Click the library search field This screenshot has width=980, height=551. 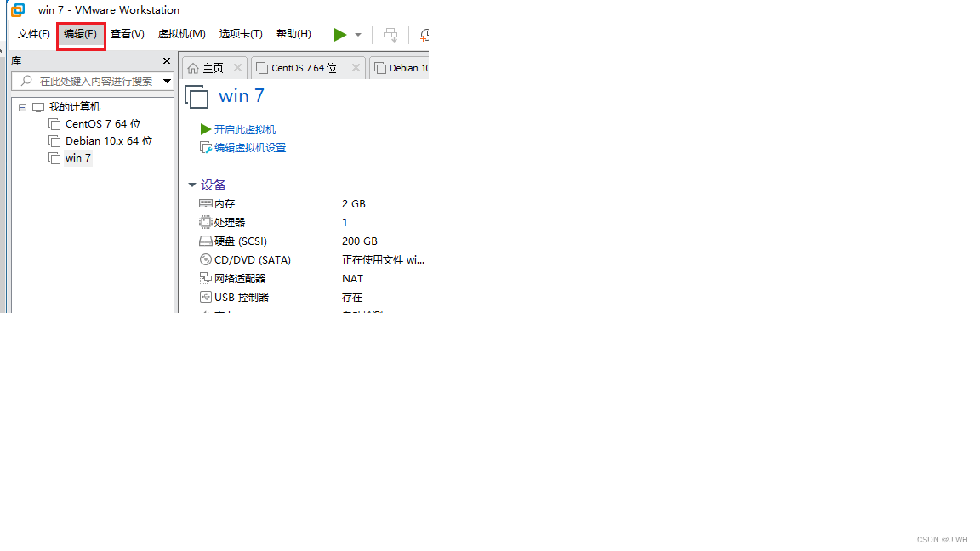point(93,82)
